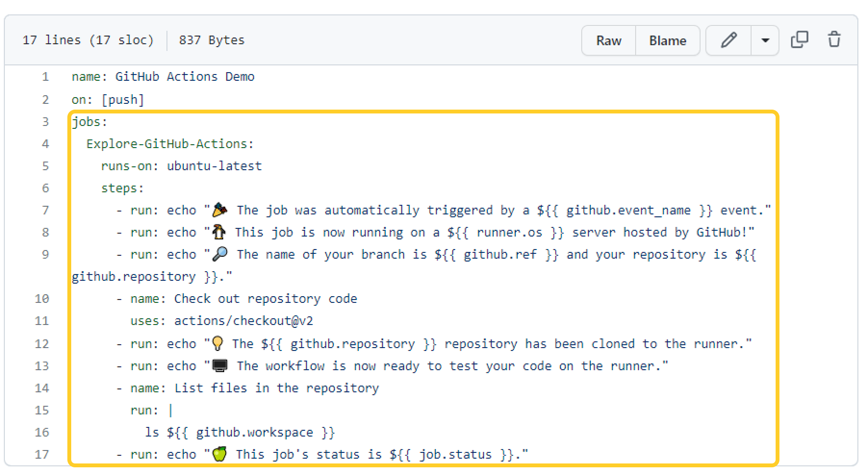This screenshot has width=868, height=475.
Task: Select line number 5
Action: (x=45, y=166)
